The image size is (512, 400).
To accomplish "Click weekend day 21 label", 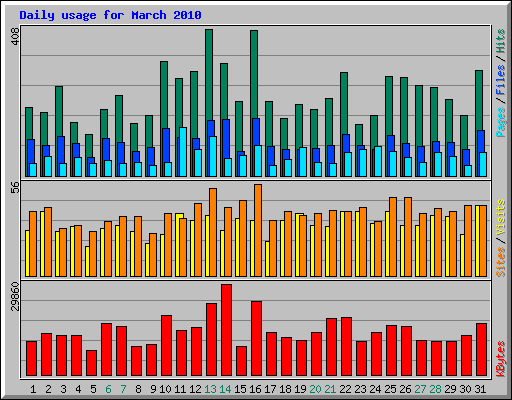I will (x=330, y=389).
